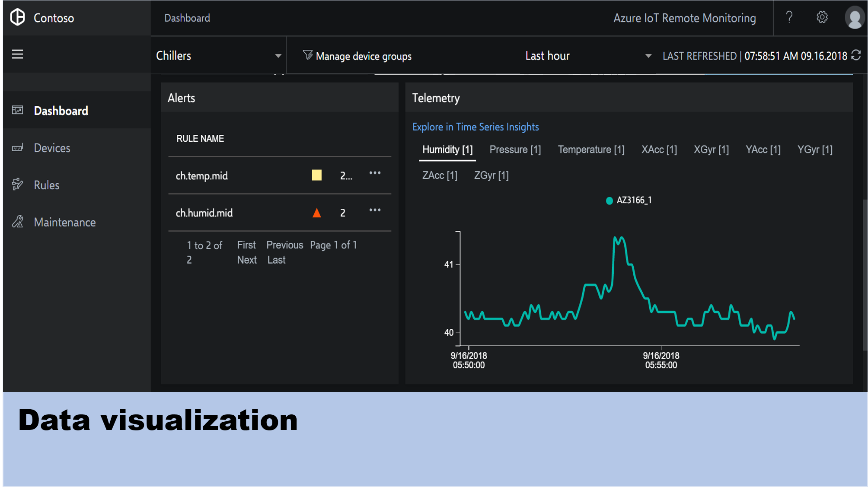This screenshot has width=868, height=487.
Task: Click the refresh icon beside last refreshed time
Action: coord(856,56)
